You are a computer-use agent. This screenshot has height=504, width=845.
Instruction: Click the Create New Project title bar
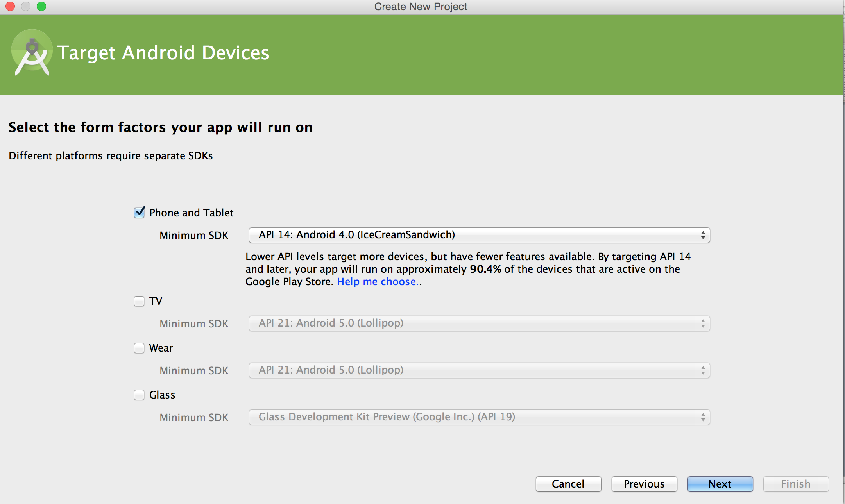tap(421, 7)
